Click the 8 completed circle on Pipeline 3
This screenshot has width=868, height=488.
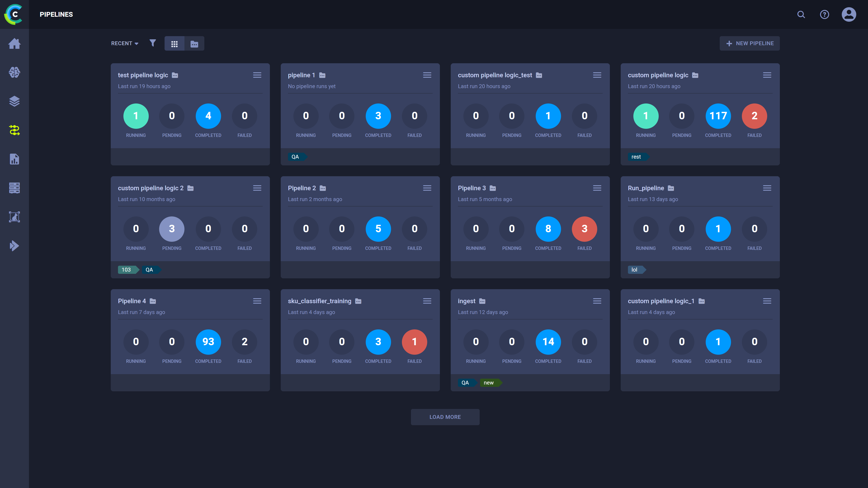[x=548, y=229]
